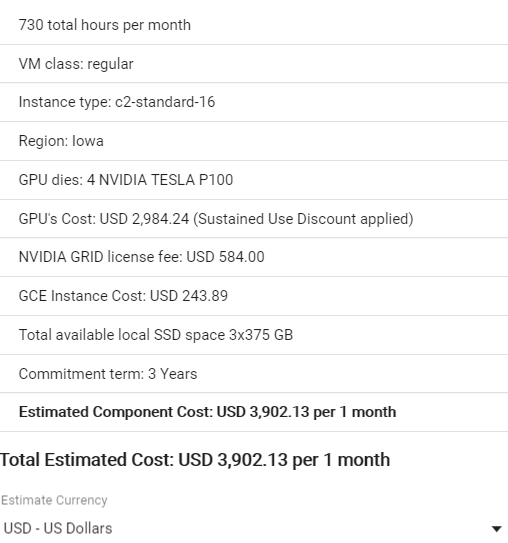The width and height of the screenshot is (508, 543).
Task: Click GPU dies: 4 NVIDIA TESLA P100
Action: (254, 180)
